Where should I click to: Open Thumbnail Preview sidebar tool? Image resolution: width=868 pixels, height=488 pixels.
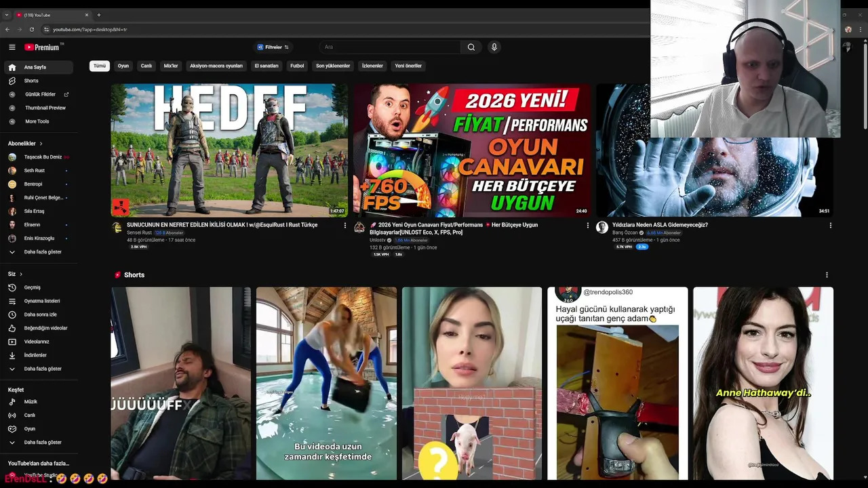tap(38, 108)
